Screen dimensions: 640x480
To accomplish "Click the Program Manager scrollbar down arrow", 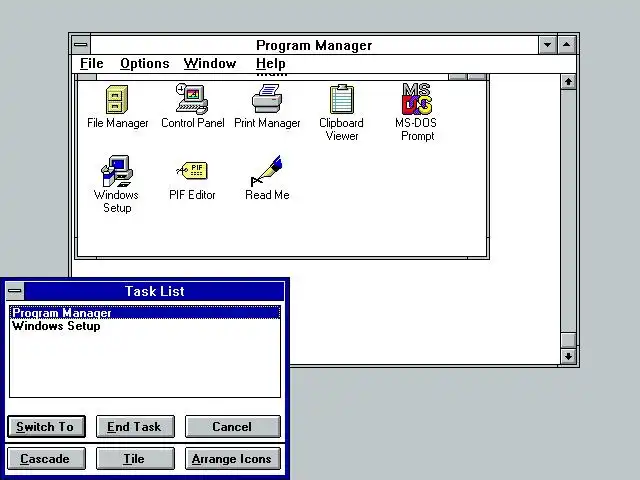I will 568,356.
